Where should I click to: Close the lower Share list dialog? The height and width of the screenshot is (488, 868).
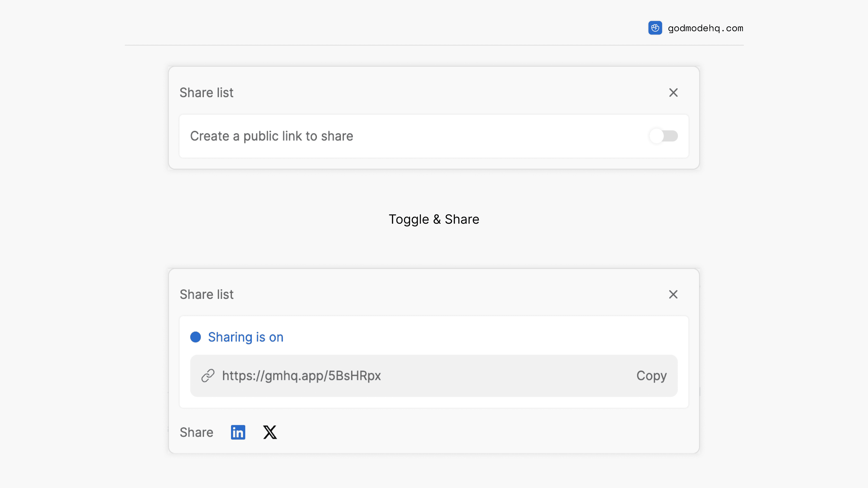tap(673, 294)
